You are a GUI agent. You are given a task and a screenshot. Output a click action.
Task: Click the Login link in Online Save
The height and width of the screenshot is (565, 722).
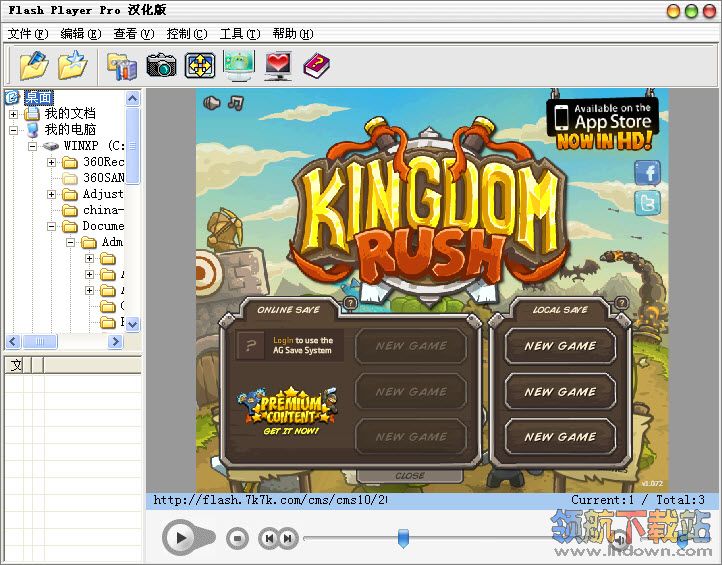[283, 340]
